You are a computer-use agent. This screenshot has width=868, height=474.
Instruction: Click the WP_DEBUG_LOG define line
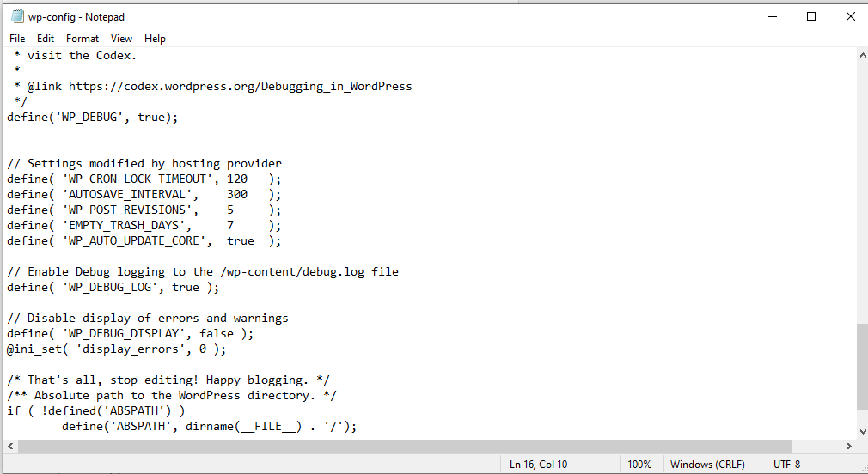click(x=113, y=288)
